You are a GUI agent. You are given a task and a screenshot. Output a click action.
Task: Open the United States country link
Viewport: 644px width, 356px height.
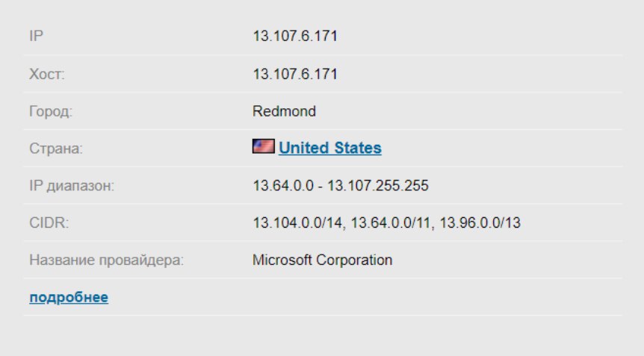click(329, 148)
